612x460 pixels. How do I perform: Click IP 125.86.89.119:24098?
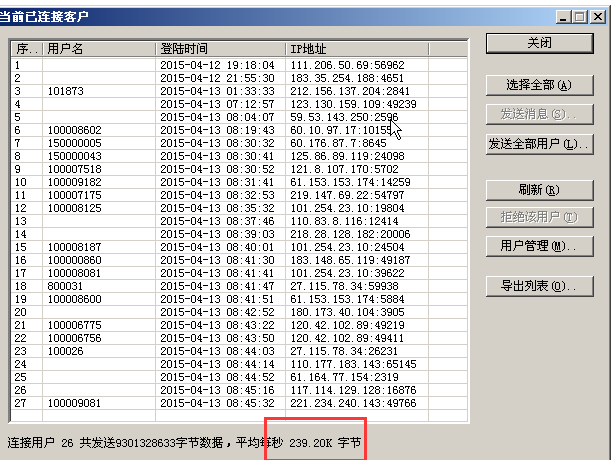347,156
